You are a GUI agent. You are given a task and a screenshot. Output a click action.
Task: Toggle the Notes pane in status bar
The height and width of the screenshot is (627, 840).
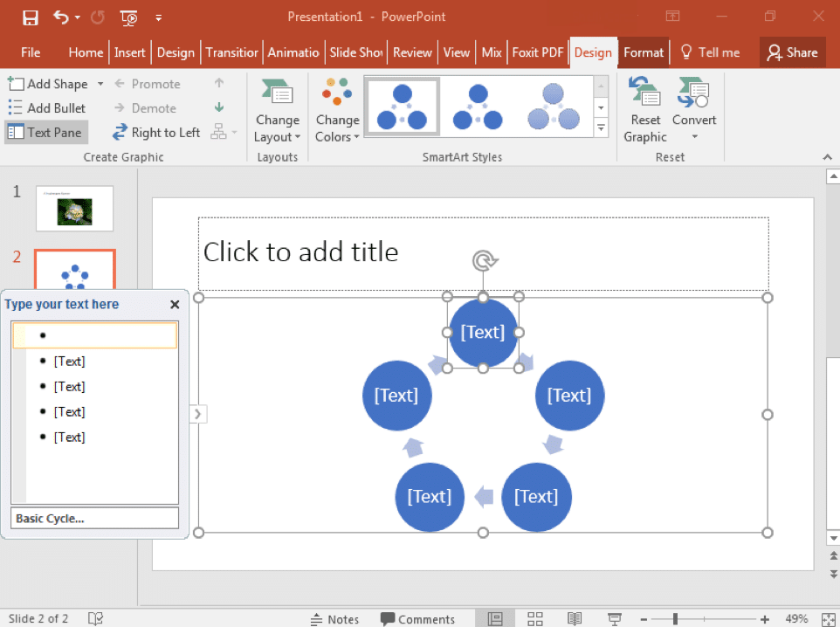tap(334, 619)
